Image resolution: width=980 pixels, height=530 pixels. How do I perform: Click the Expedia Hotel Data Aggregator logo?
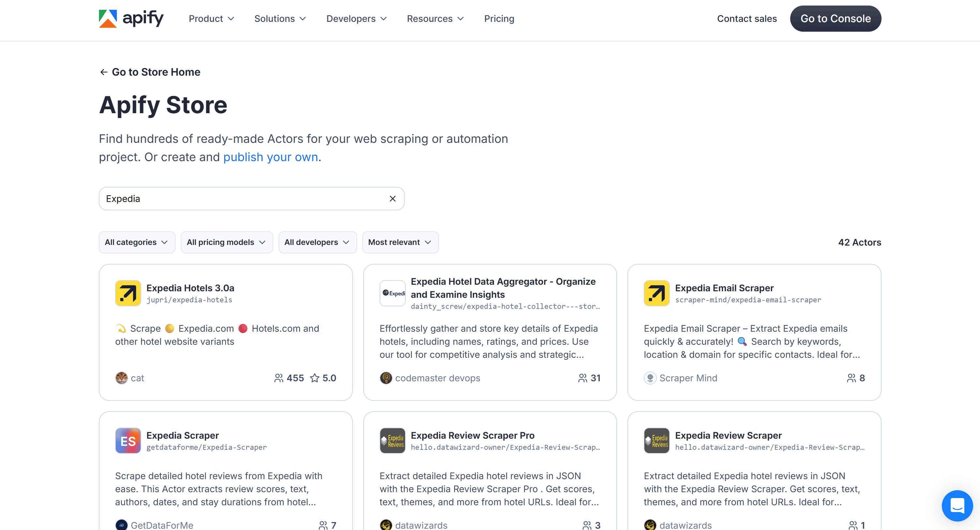(x=392, y=293)
